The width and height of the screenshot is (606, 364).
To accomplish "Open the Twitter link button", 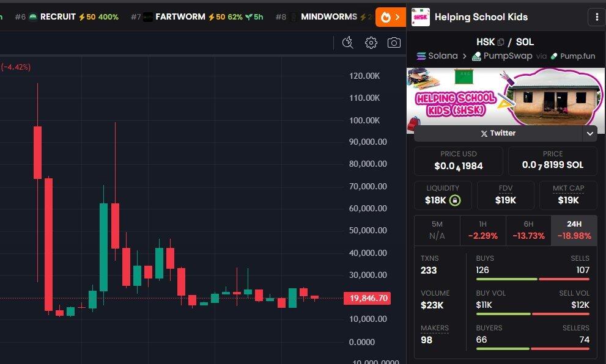I will coord(498,134).
